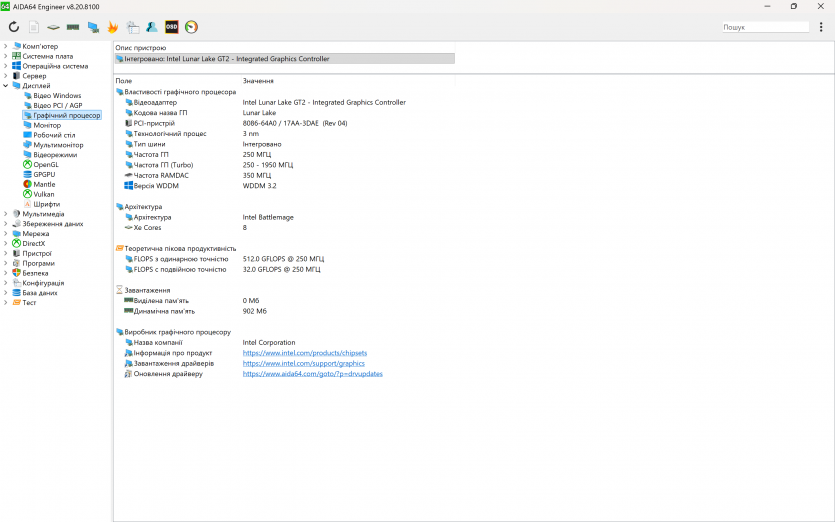Click the benchmark gauge icon in toolbar
The height and width of the screenshot is (522, 835).
(x=191, y=27)
